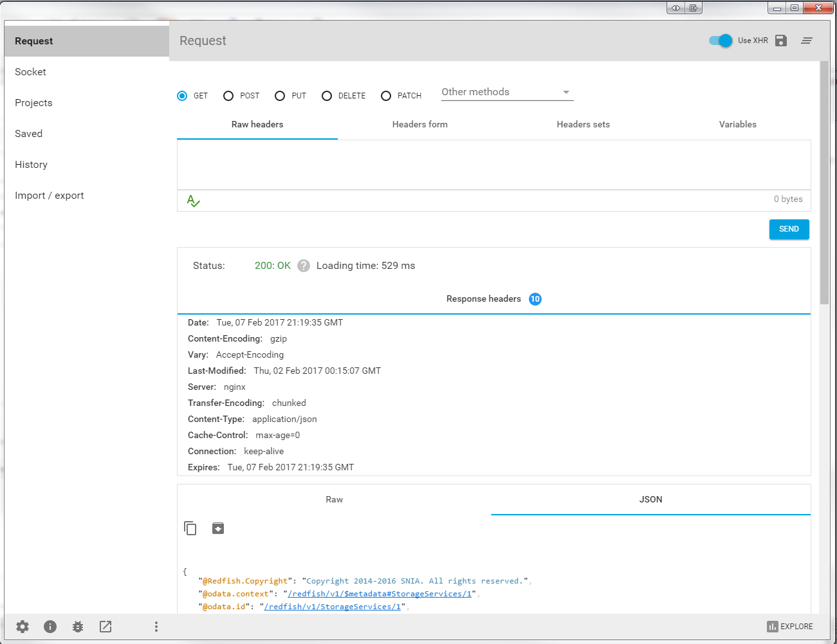Click the bug report icon
This screenshot has height=644, width=837.
(78, 627)
